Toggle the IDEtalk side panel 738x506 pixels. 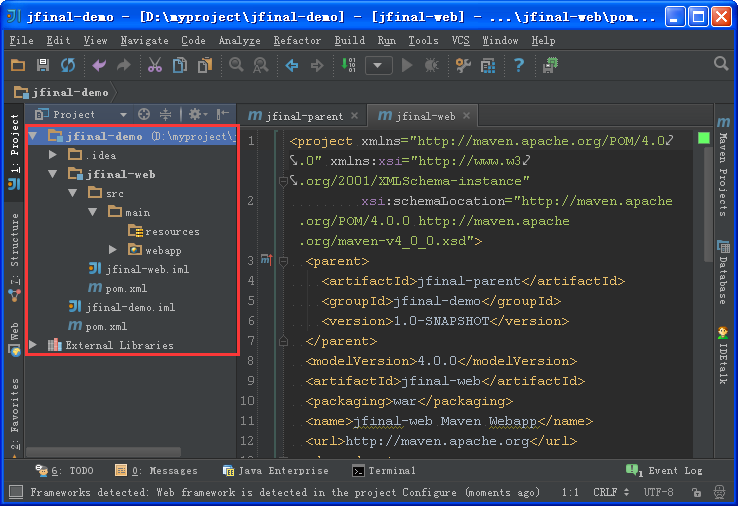coord(723,355)
